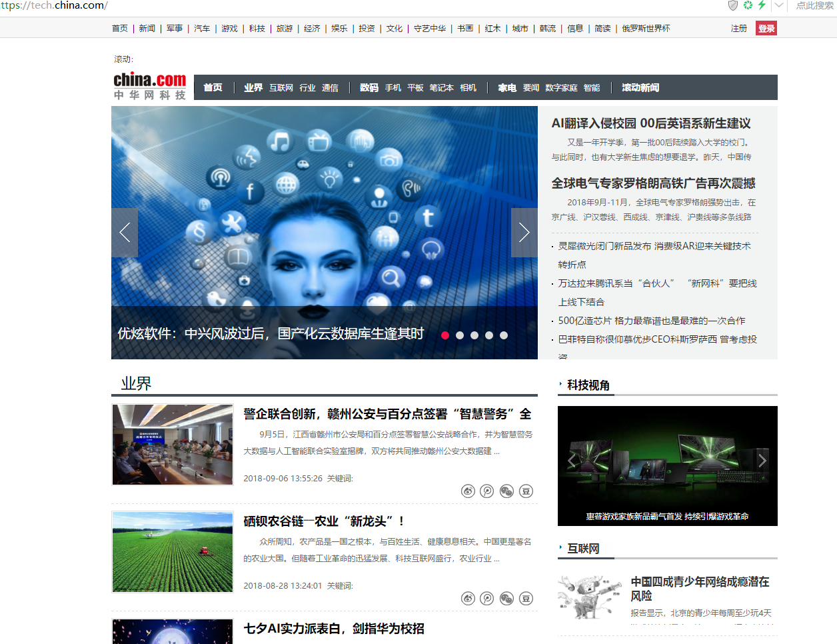The image size is (837, 644).
Task: Select the last carousel indicator dot
Action: [504, 335]
